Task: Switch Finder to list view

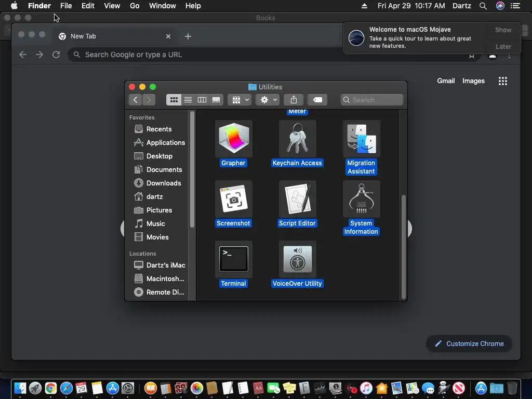Action: [x=188, y=100]
